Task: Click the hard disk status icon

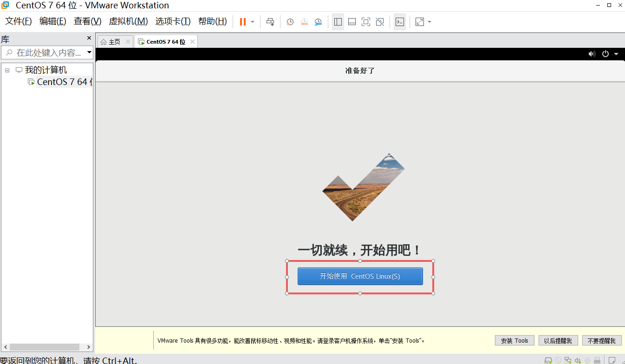Action: (x=548, y=360)
